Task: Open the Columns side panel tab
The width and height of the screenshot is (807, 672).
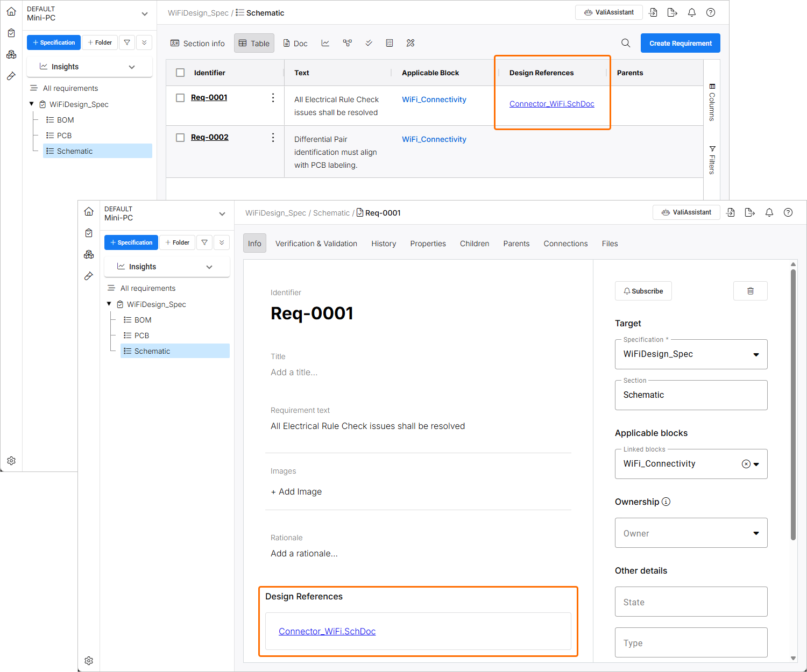Action: click(x=712, y=102)
